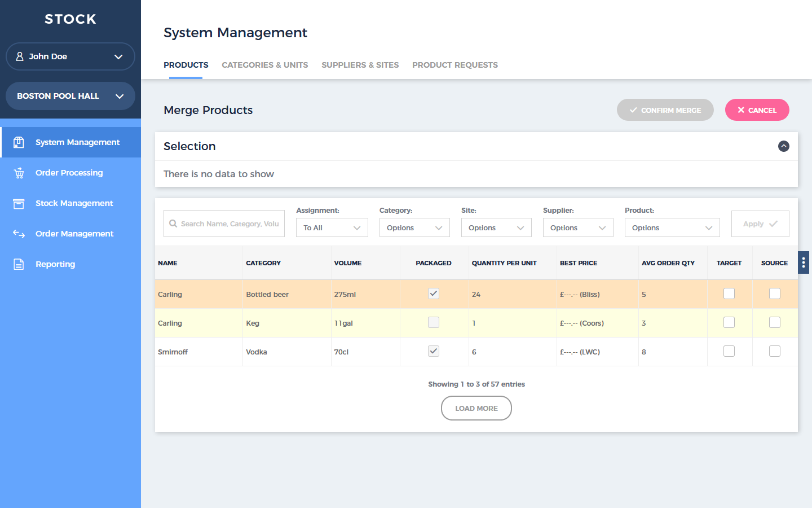The width and height of the screenshot is (812, 508).
Task: Click the Stock Management box icon
Action: pyautogui.click(x=19, y=203)
